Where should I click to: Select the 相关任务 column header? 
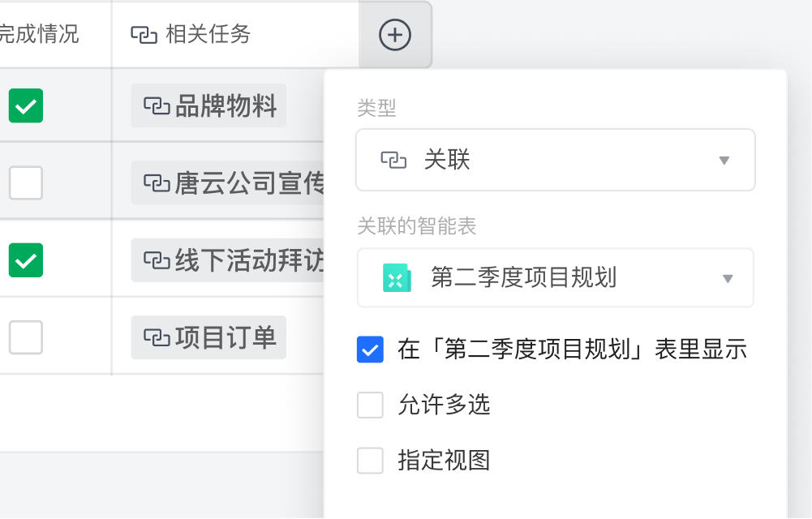point(235,35)
